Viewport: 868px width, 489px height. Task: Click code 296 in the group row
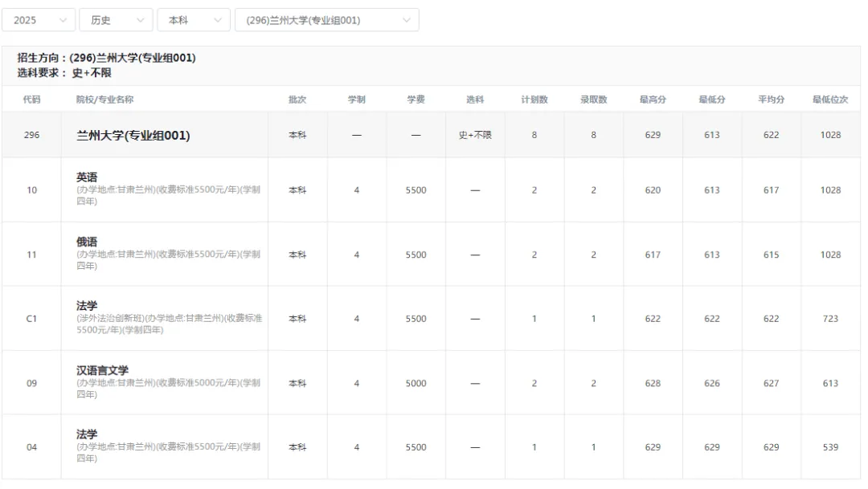(31, 135)
